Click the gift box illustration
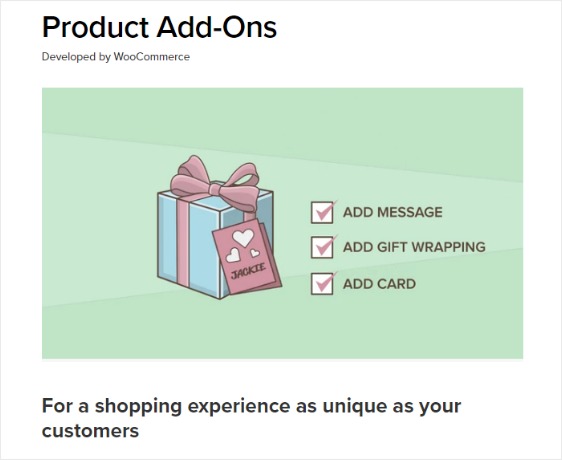Screen dimensions: 562x460 219,227
